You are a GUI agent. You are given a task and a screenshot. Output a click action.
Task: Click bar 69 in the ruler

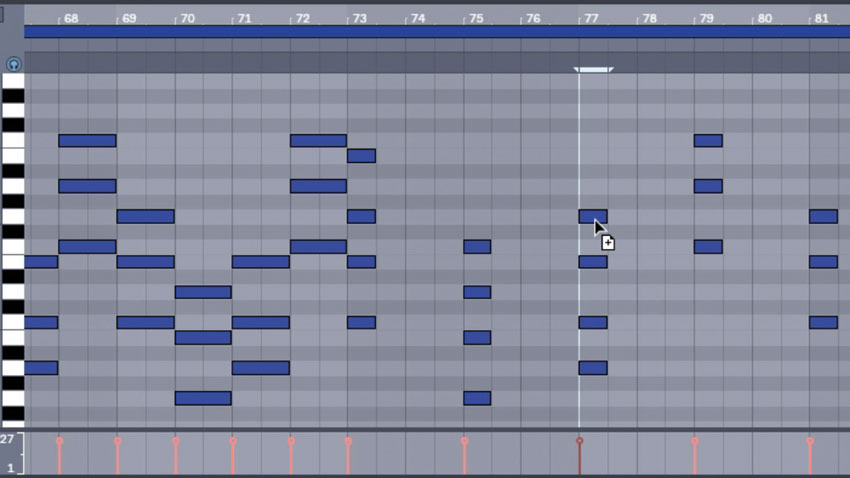pyautogui.click(x=129, y=18)
